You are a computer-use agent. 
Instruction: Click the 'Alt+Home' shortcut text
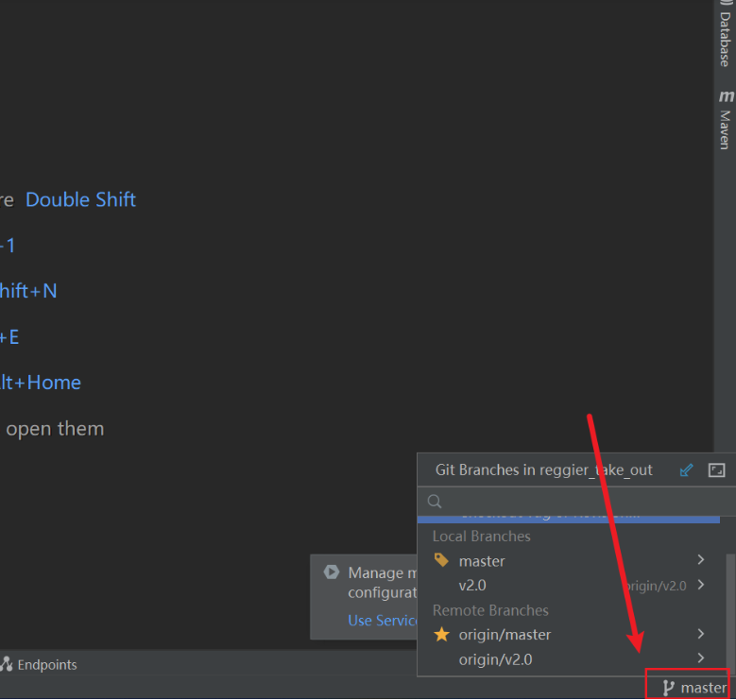pos(41,383)
